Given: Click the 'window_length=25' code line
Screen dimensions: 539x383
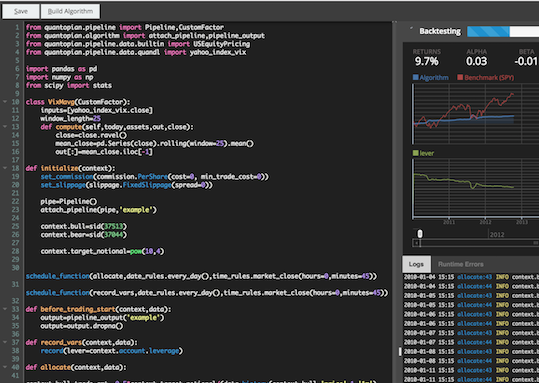Looking at the screenshot, I should [x=70, y=119].
